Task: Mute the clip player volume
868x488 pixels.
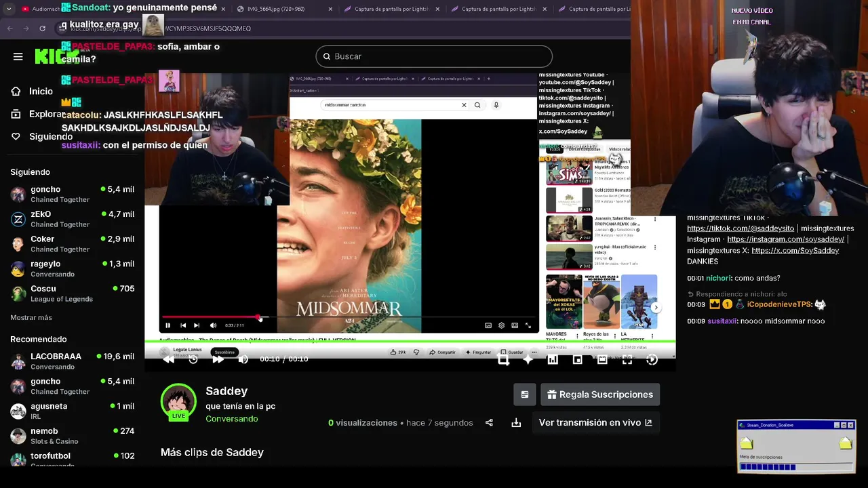Action: click(243, 359)
